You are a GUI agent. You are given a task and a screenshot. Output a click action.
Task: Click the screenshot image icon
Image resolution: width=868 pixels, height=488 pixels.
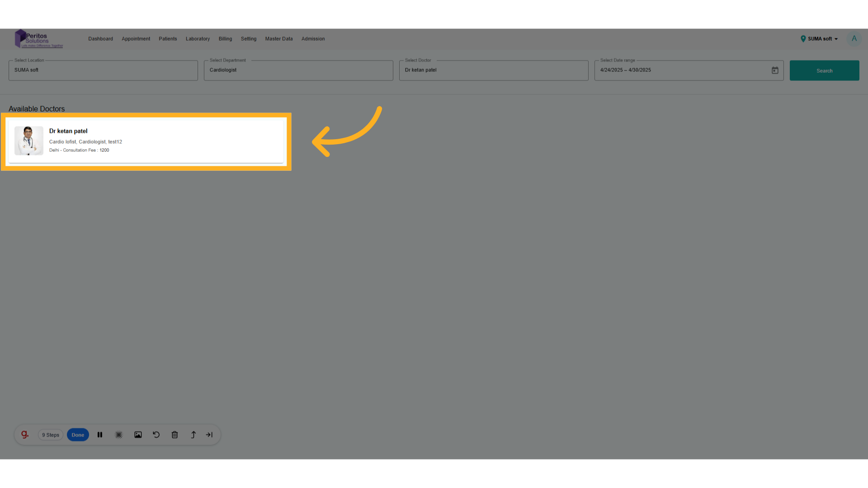pos(138,435)
